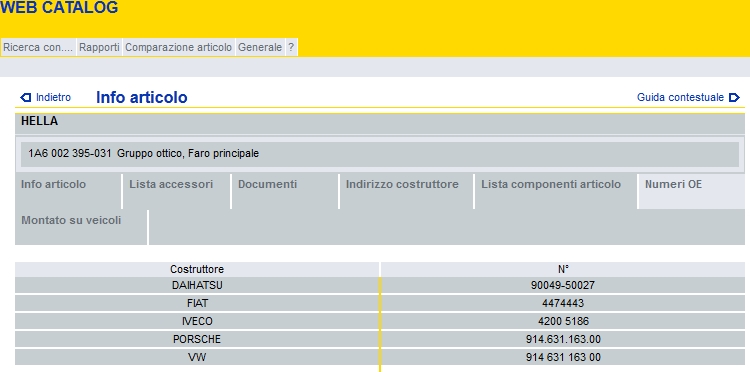
Task: Click the VW number 914 631 163 00
Action: click(563, 357)
